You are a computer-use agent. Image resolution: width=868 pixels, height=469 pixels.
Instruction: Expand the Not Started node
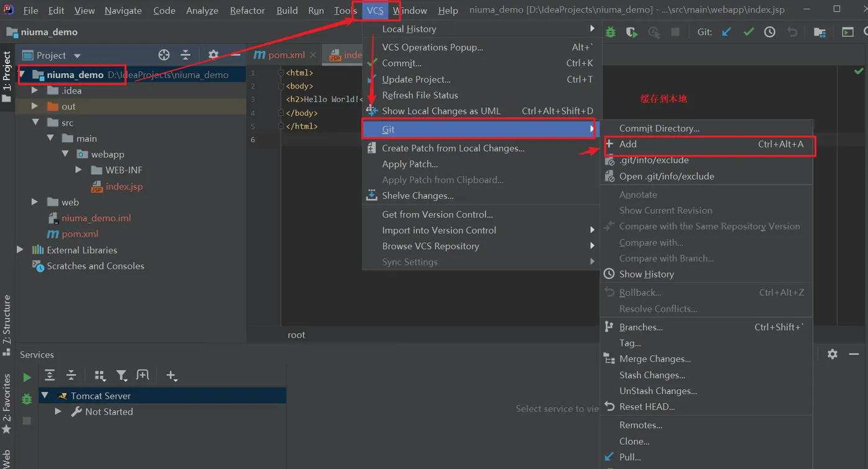pyautogui.click(x=58, y=411)
